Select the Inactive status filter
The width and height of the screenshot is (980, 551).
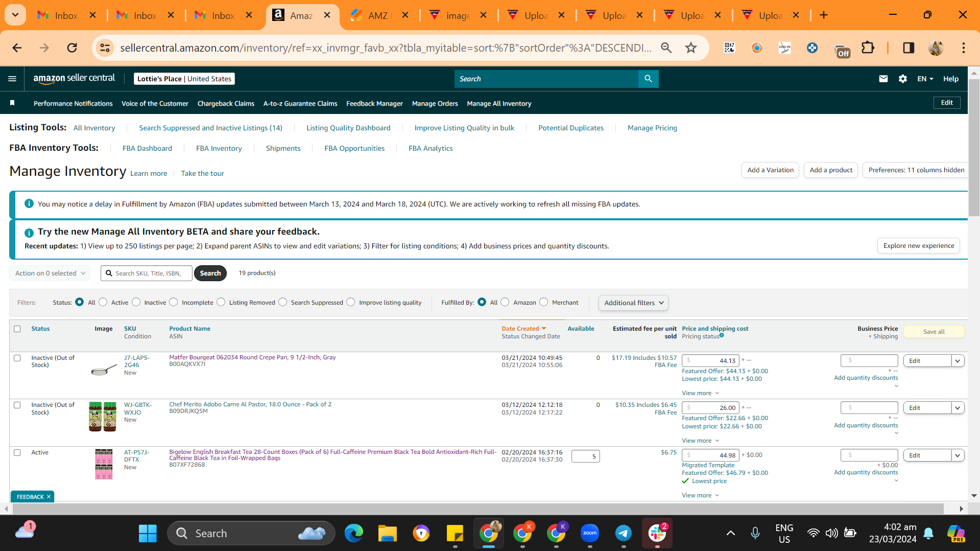136,302
